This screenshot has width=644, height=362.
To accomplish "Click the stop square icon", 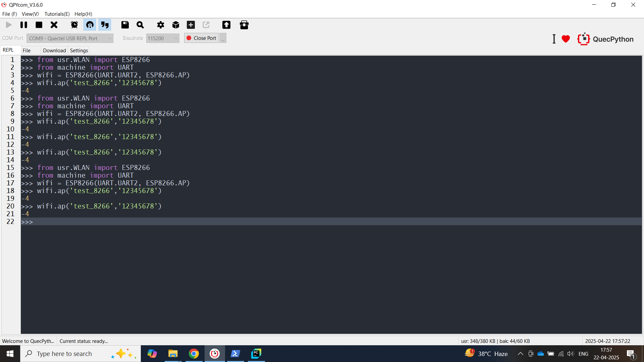I will pos(39,25).
